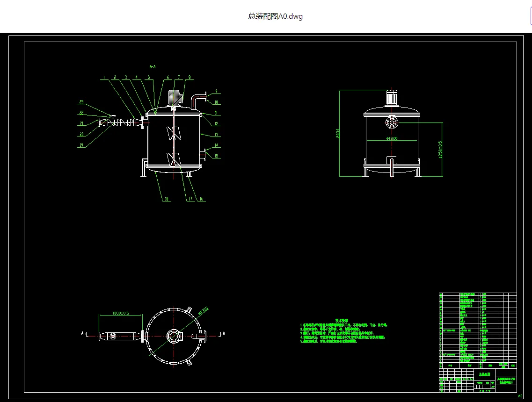Click the 1250±0.5 dimension text
Screen dimensions: 532x402
point(440,150)
